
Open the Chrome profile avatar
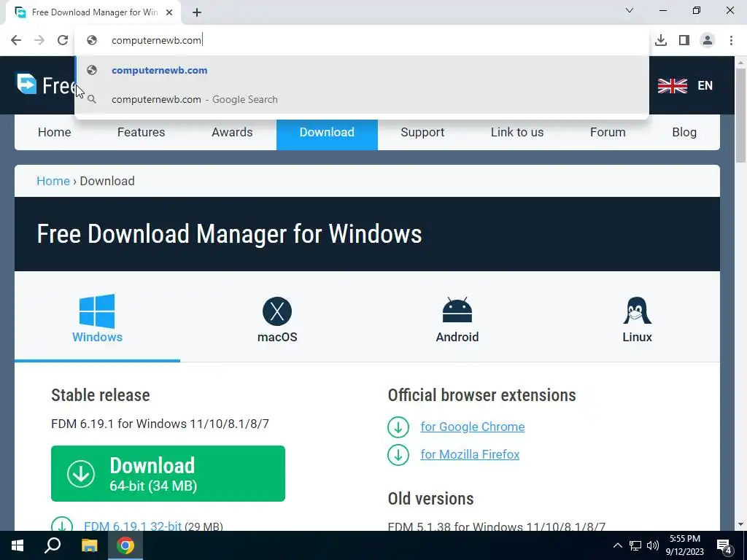(x=708, y=40)
